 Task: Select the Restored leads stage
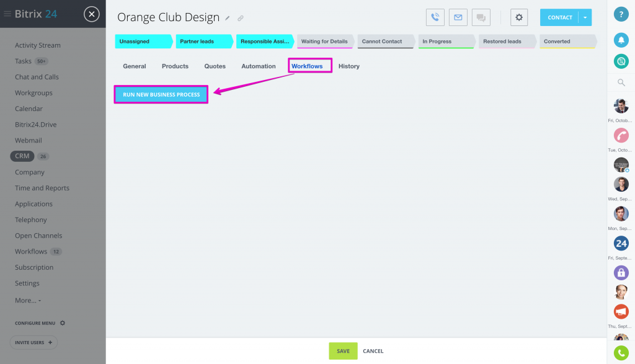pyautogui.click(x=507, y=42)
